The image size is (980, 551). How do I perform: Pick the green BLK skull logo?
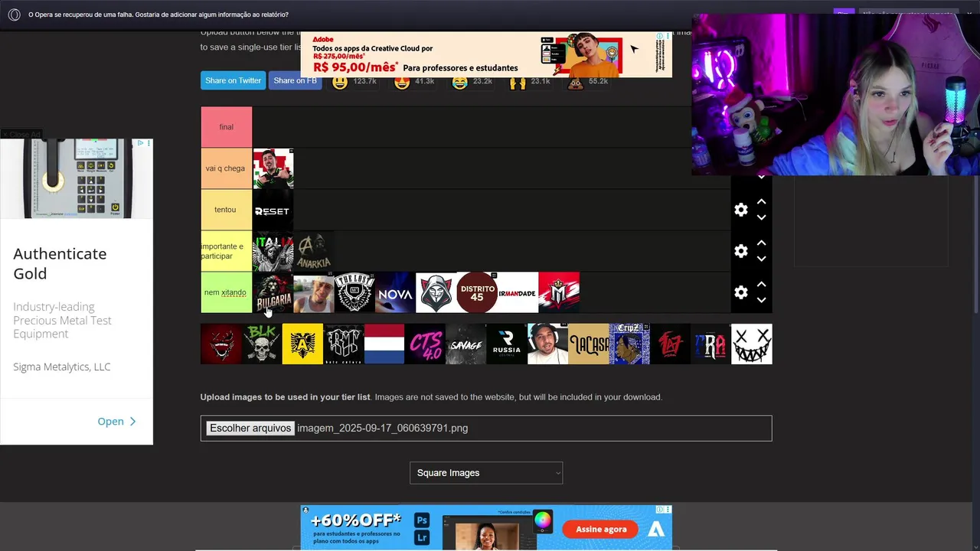click(261, 344)
